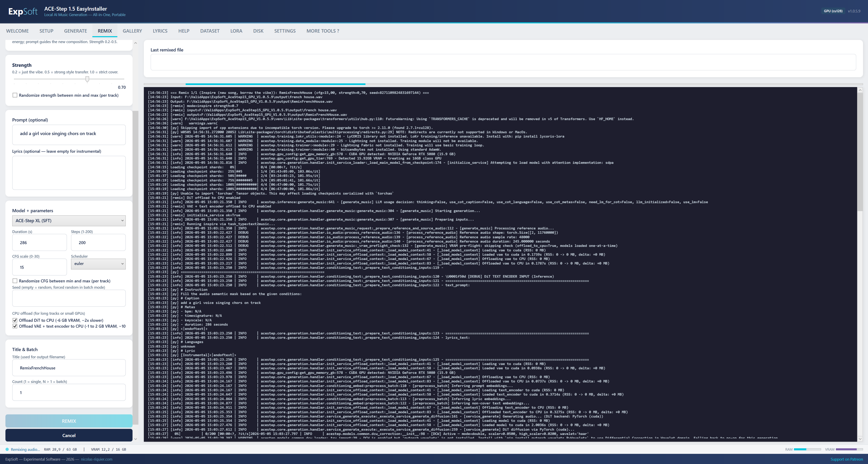Click the 'RAM 28,9 / 63 GB' status text
Image resolution: width=868 pixels, height=464 pixels.
coord(60,449)
